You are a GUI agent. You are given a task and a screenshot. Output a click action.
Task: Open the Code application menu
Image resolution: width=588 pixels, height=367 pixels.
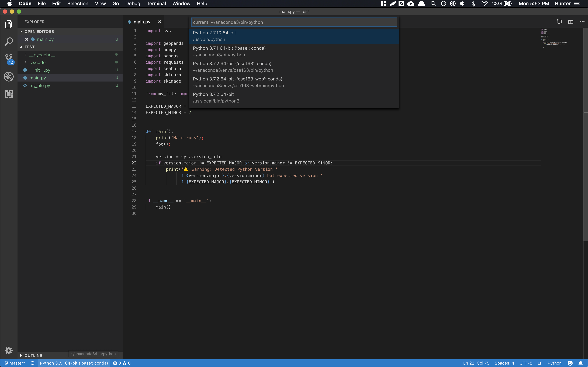point(25,3)
